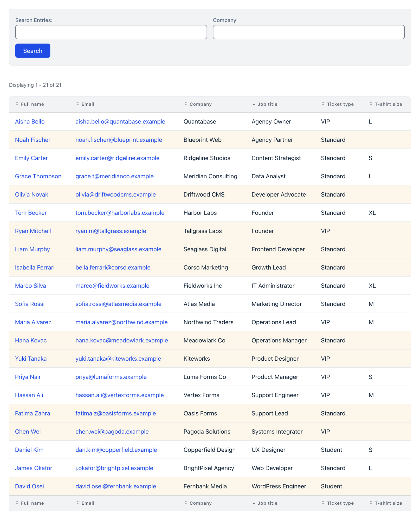Viewport: 420px width, 520px height.
Task: Open Daniel Kim's entry
Action: 29,450
